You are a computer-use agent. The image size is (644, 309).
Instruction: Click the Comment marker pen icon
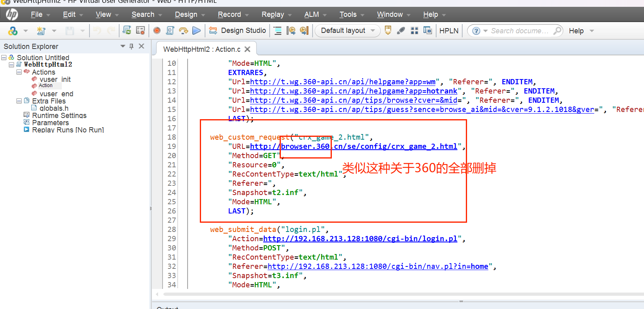pos(401,30)
